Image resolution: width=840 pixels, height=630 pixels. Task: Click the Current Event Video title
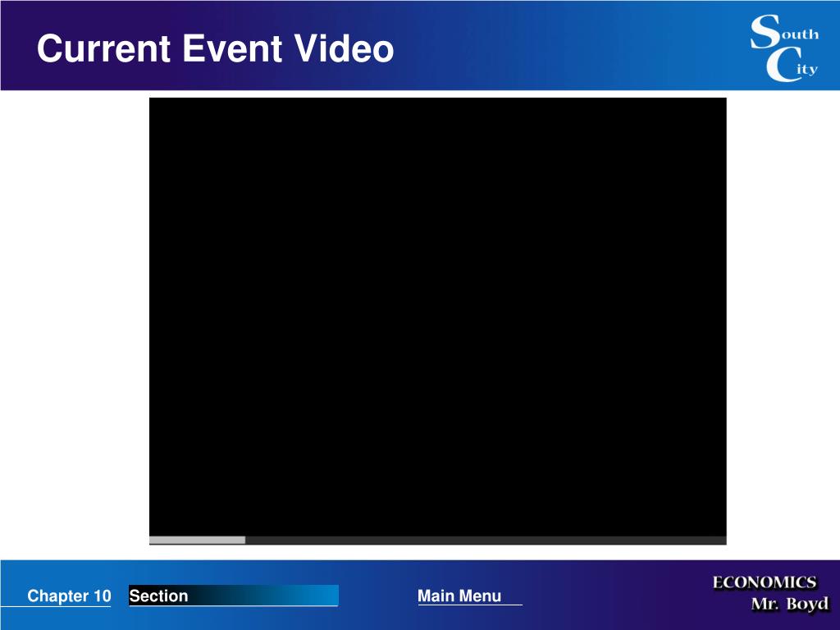pyautogui.click(x=216, y=48)
